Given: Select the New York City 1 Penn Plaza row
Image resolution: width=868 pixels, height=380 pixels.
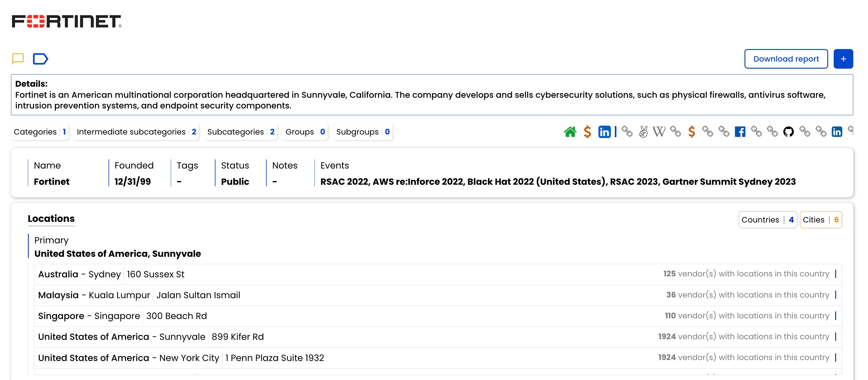Looking at the screenshot, I should click(438, 358).
